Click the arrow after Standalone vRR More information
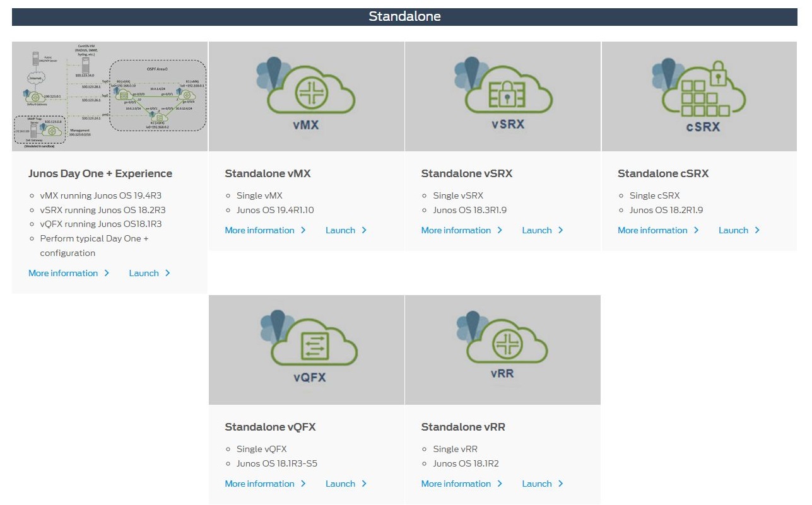Image resolution: width=812 pixels, height=505 pixels. [500, 484]
